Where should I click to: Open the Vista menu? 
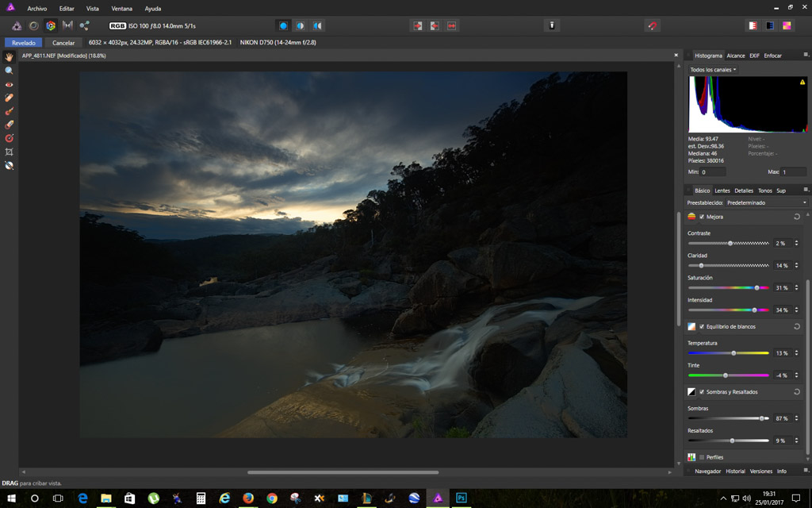[x=93, y=9]
